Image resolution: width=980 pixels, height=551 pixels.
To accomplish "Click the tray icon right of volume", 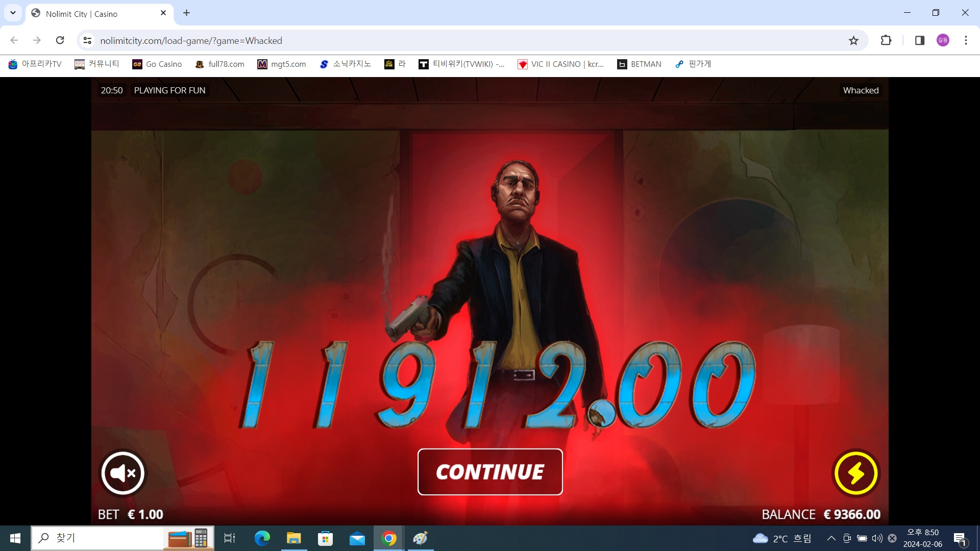I will [892, 538].
